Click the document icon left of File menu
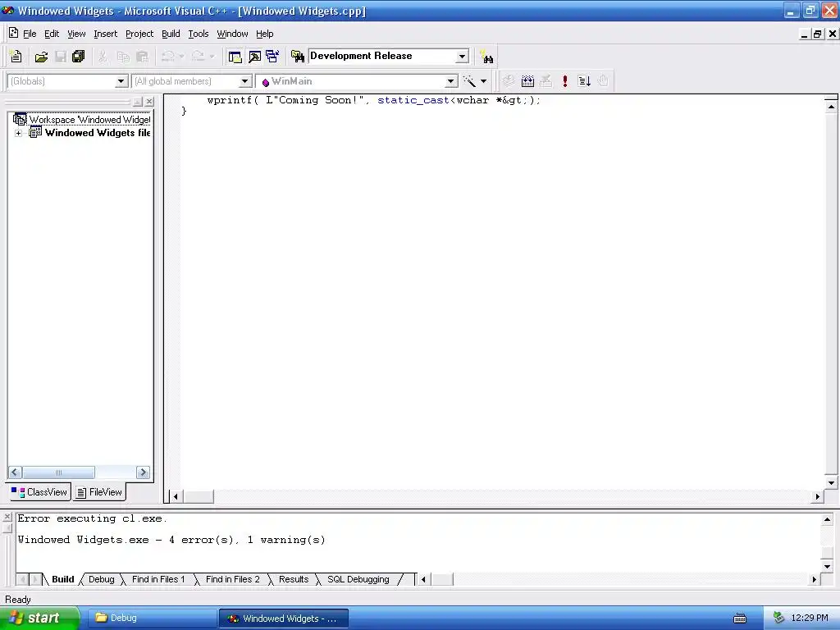Viewport: 840px width, 630px height. pos(13,33)
